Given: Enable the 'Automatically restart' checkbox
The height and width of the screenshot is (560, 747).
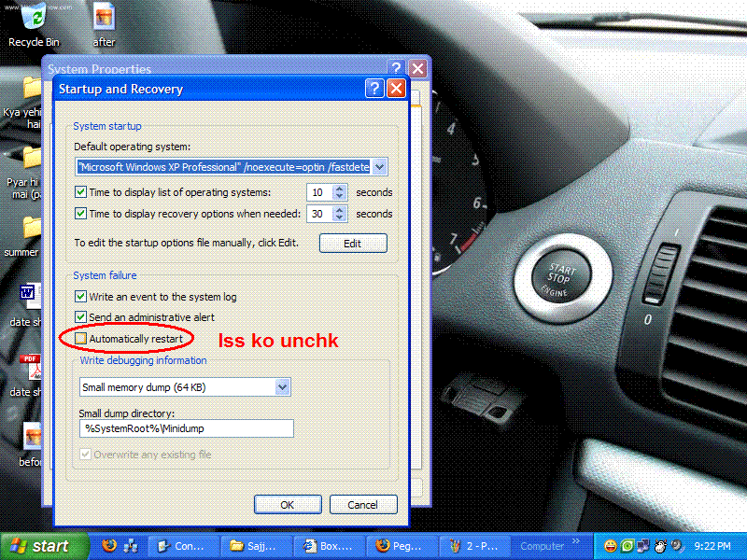Looking at the screenshot, I should click(x=81, y=338).
